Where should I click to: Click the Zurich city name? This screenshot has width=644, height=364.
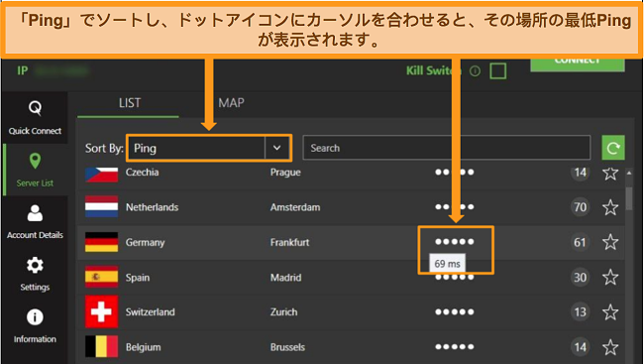point(283,312)
